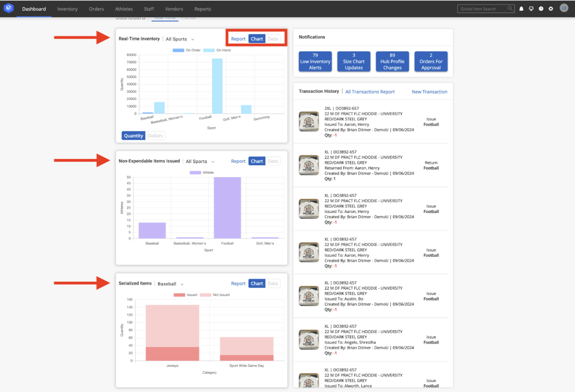Open the Dashboard tab

34,9
